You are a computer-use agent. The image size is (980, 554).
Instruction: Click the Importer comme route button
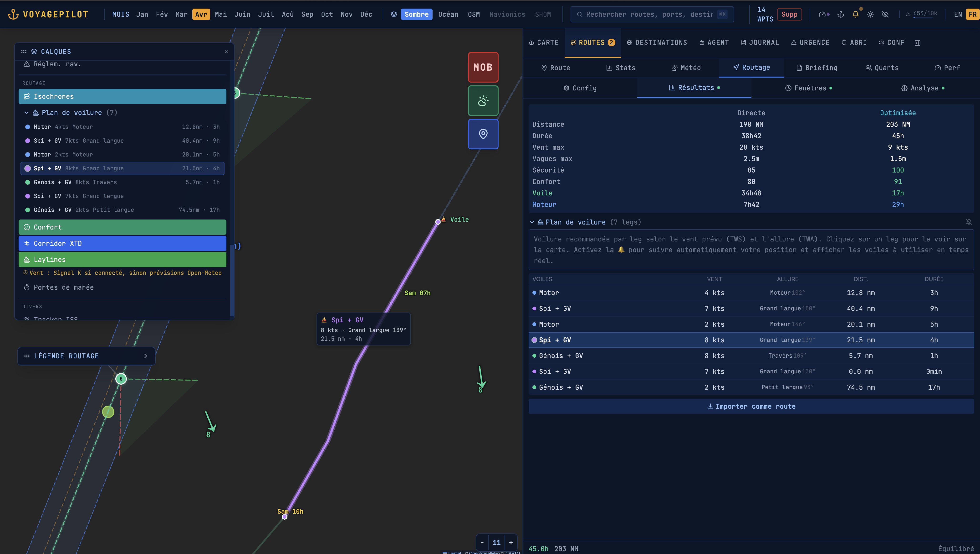point(751,406)
